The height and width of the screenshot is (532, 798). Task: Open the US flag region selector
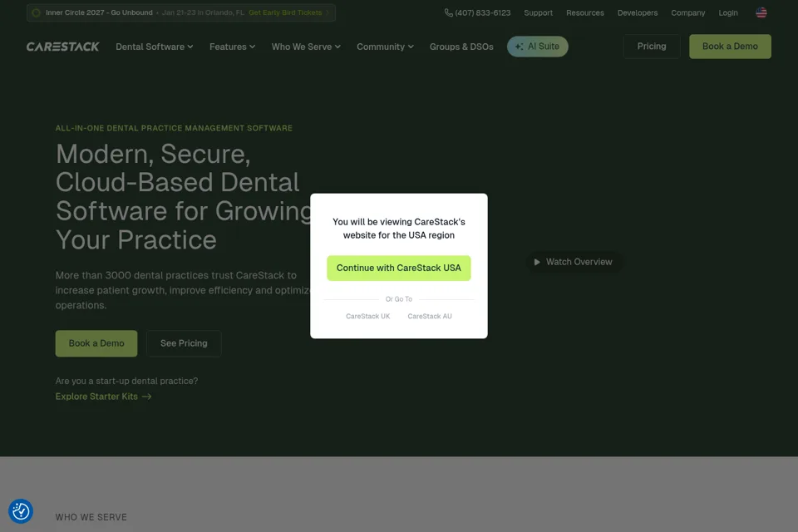[761, 12]
